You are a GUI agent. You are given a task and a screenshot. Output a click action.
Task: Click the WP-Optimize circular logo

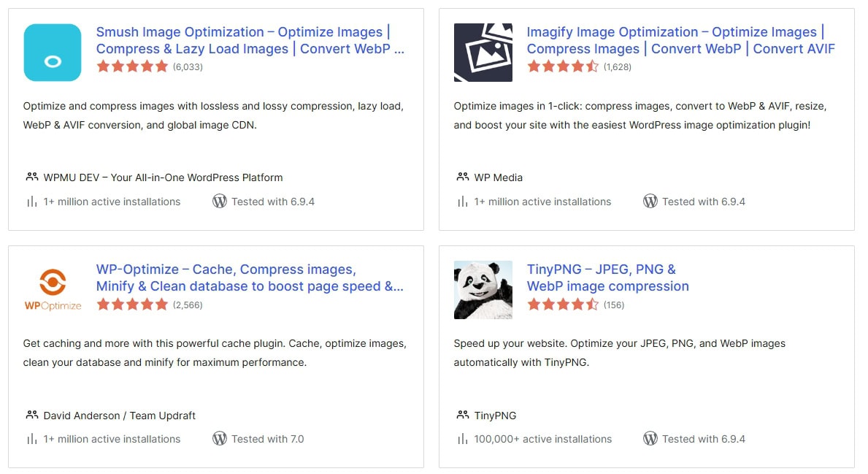[x=53, y=281]
